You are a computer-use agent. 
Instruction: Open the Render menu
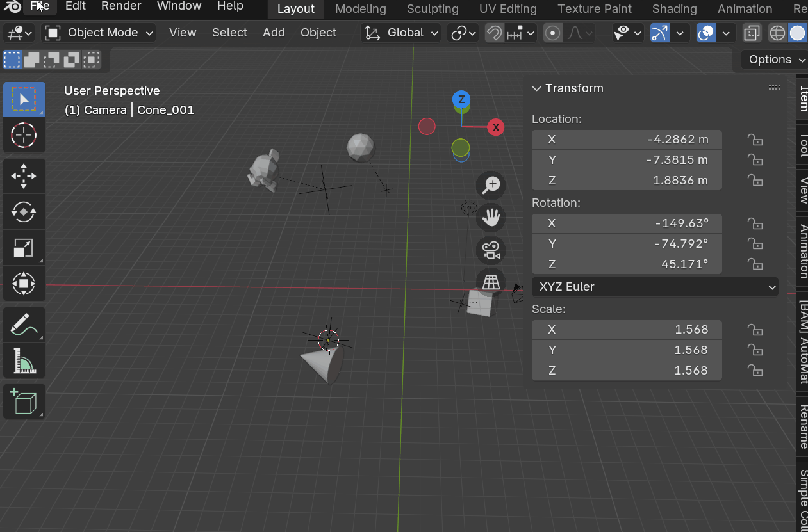[121, 6]
